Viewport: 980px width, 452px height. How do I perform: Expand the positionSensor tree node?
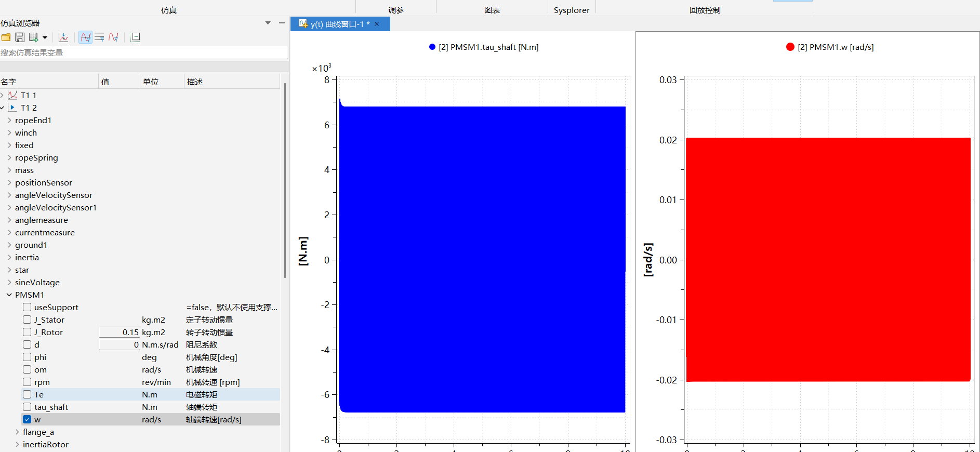pyautogui.click(x=9, y=182)
